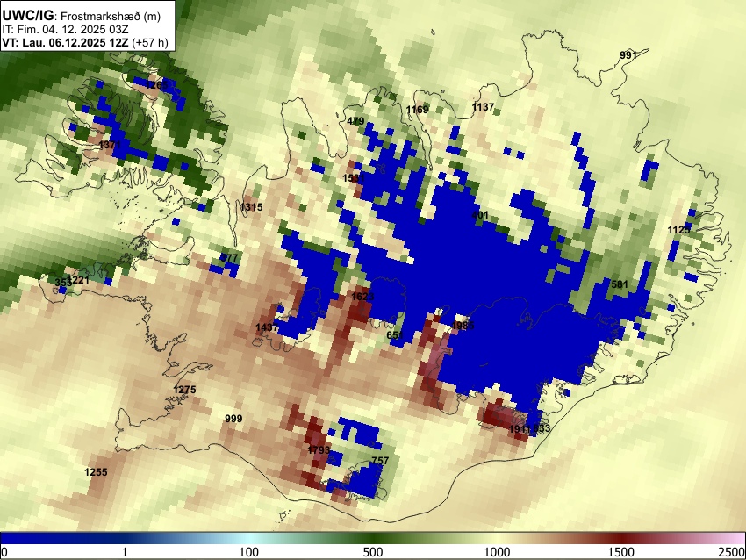Click the map value '1315'
Image resolution: width=746 pixels, height=560 pixels.
click(251, 207)
